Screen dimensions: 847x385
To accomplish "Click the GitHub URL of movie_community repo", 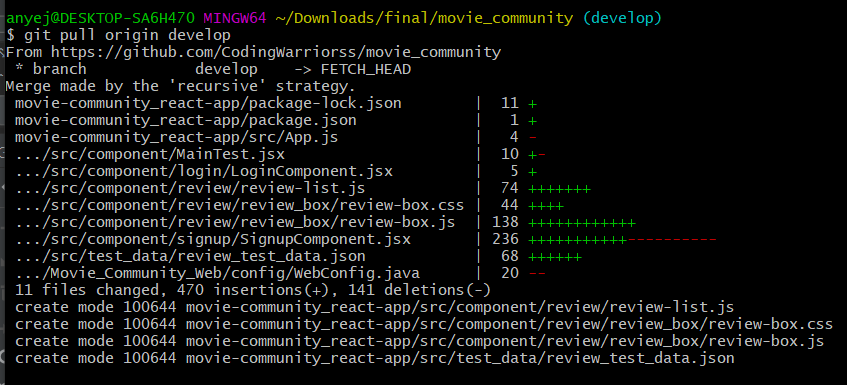I will tap(276, 52).
